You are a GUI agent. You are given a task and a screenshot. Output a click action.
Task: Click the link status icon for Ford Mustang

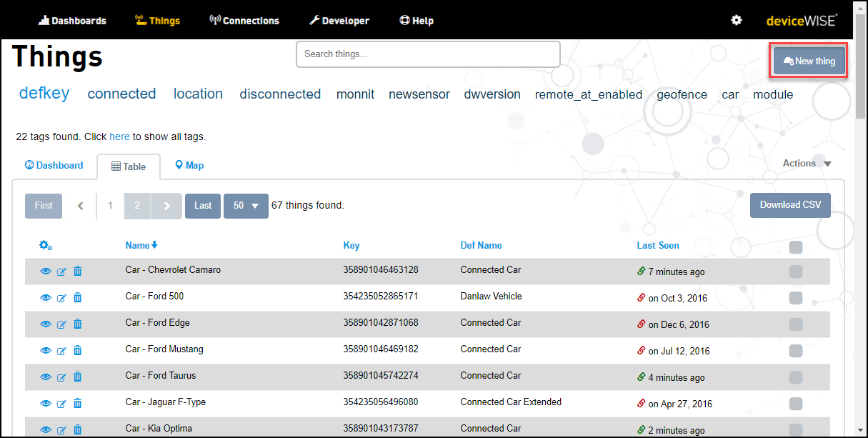point(641,351)
